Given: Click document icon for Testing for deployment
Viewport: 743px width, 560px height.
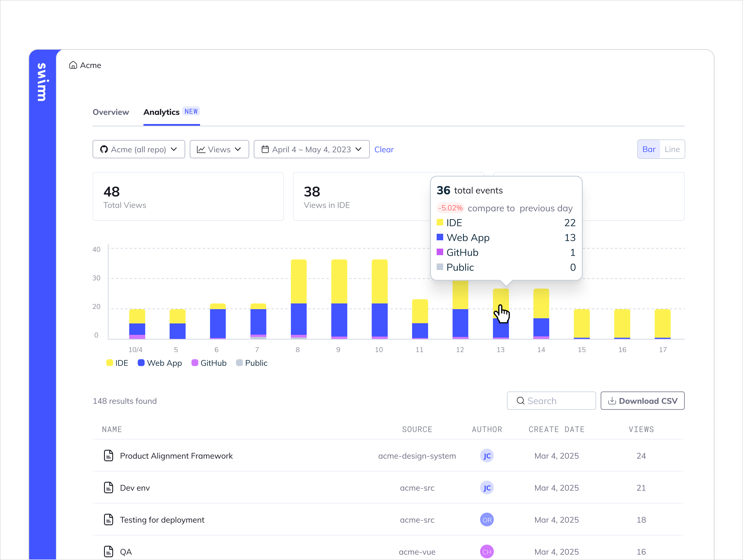Looking at the screenshot, I should point(109,519).
